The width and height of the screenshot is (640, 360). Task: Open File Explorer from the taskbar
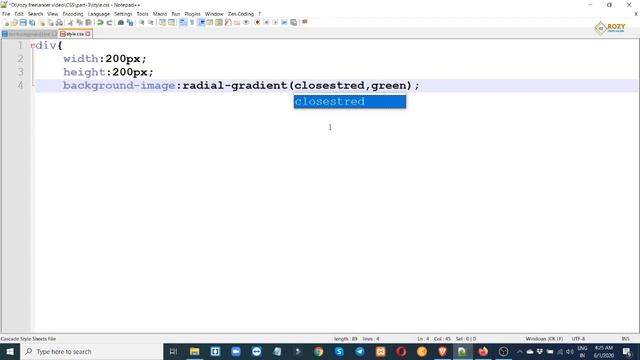coord(194,351)
